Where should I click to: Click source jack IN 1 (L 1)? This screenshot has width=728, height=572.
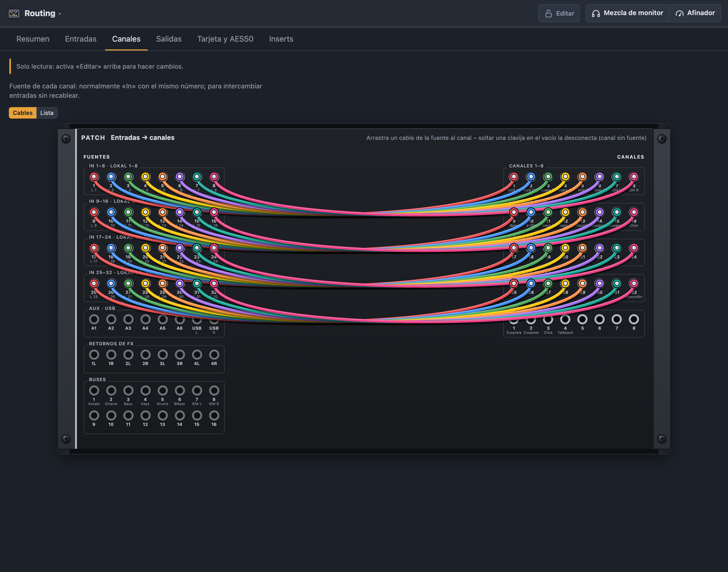coord(94,177)
